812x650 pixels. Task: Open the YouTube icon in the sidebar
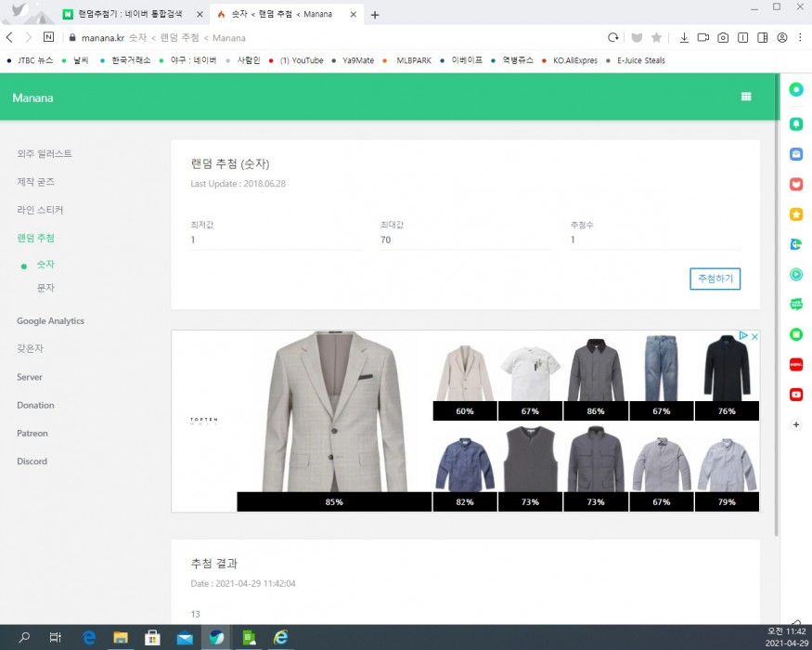pyautogui.click(x=796, y=395)
